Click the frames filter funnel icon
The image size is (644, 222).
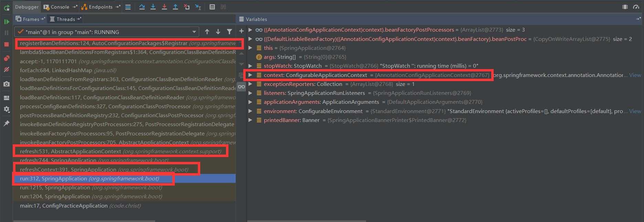point(229,32)
